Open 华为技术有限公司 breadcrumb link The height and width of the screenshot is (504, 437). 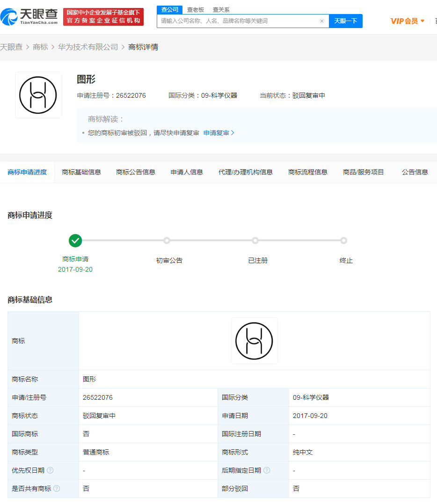tap(88, 47)
